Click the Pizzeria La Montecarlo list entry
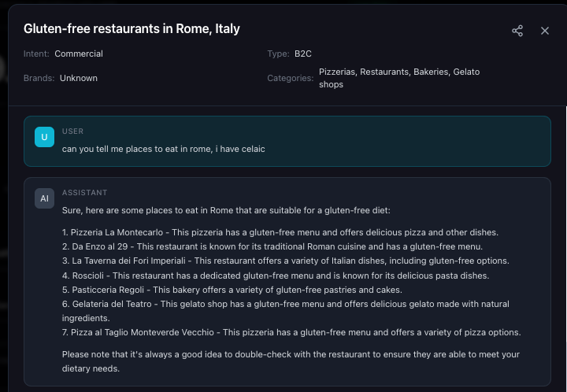The image size is (567, 392). tap(280, 232)
